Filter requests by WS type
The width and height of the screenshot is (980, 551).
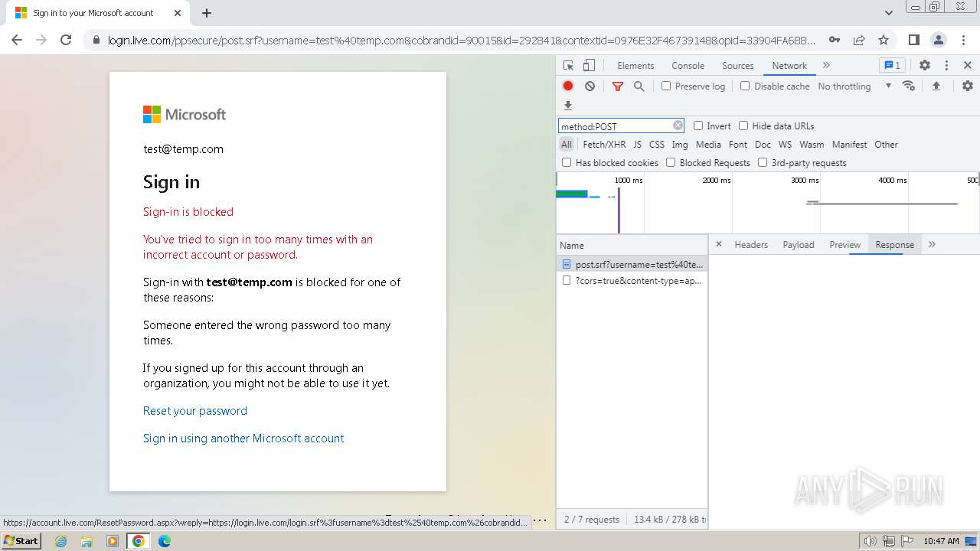click(x=785, y=145)
